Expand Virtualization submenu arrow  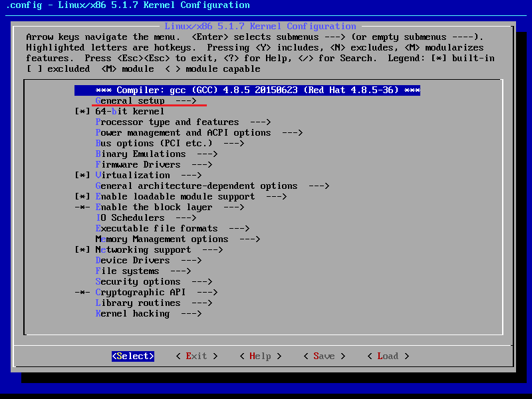point(192,176)
